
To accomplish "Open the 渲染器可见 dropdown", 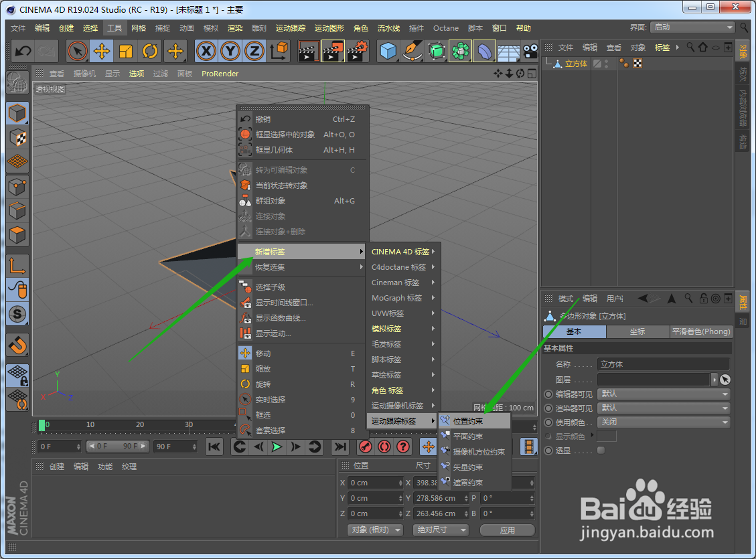I will click(x=664, y=408).
